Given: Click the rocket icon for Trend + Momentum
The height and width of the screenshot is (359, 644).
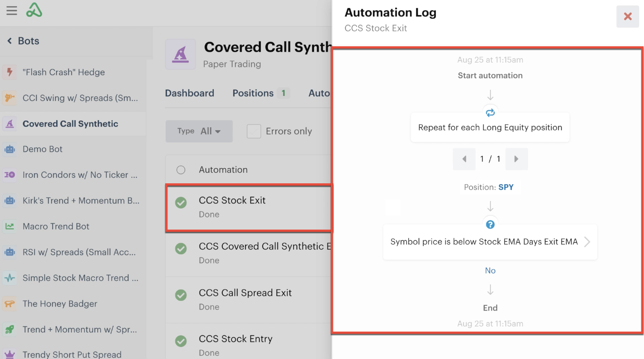Looking at the screenshot, I should [x=9, y=330].
